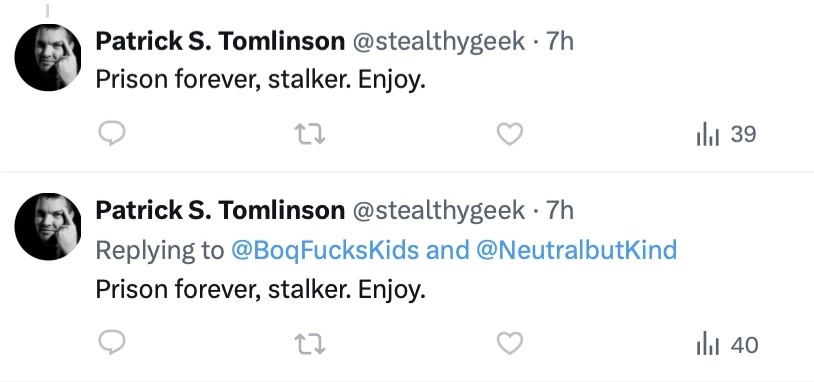Open second tweet text below Replying to line
This screenshot has width=814, height=382.
tap(261, 290)
